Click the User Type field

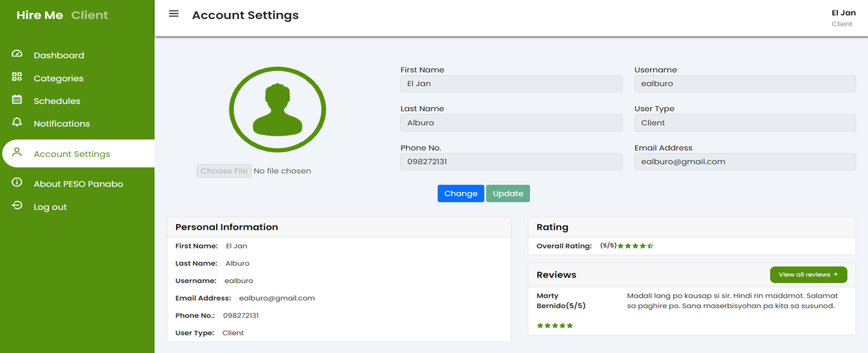[x=744, y=123]
